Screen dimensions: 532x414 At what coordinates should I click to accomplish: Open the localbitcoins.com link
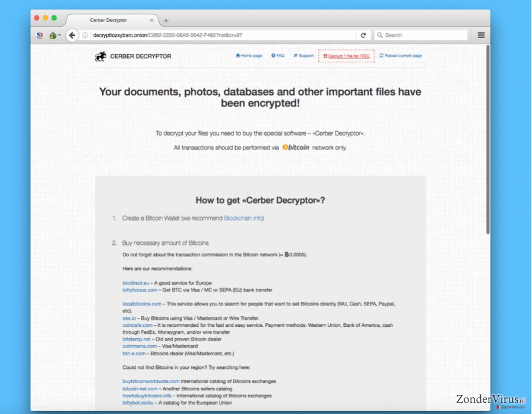tap(142, 304)
